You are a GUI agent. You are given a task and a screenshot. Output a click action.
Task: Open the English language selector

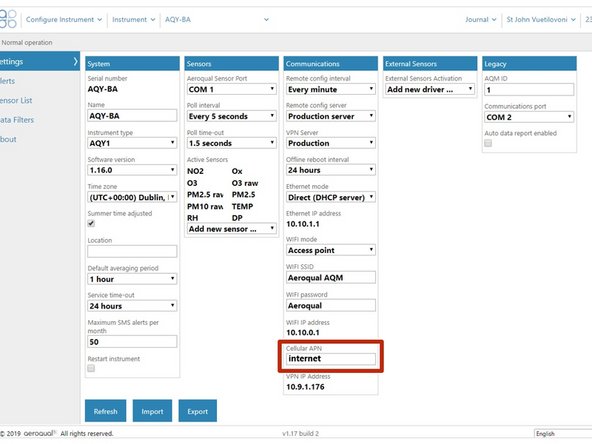[x=563, y=434]
